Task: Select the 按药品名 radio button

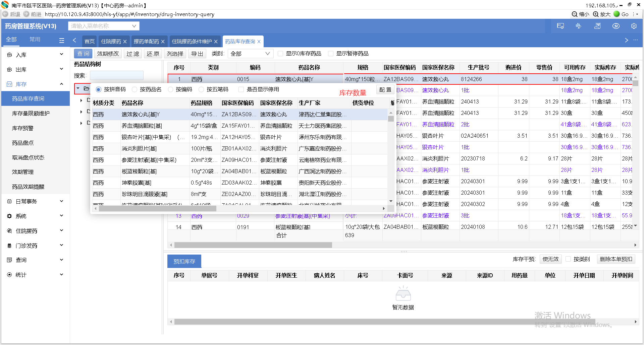Action: click(x=135, y=89)
